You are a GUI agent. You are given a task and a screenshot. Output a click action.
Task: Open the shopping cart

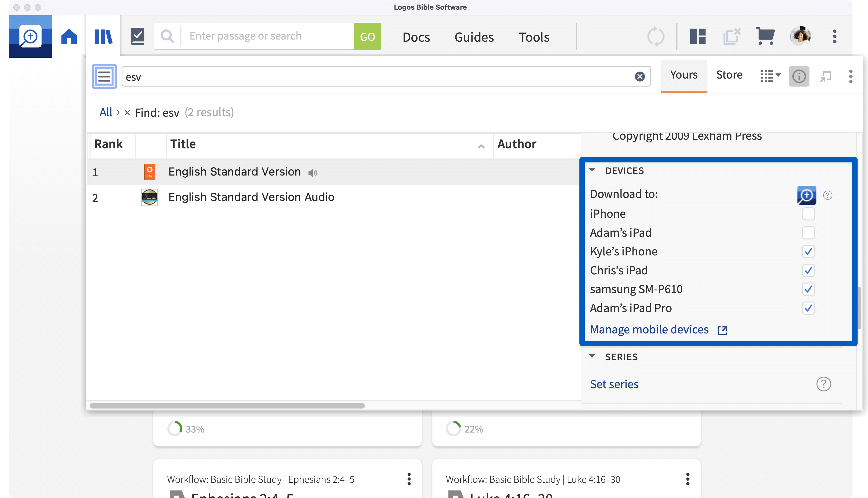click(765, 36)
